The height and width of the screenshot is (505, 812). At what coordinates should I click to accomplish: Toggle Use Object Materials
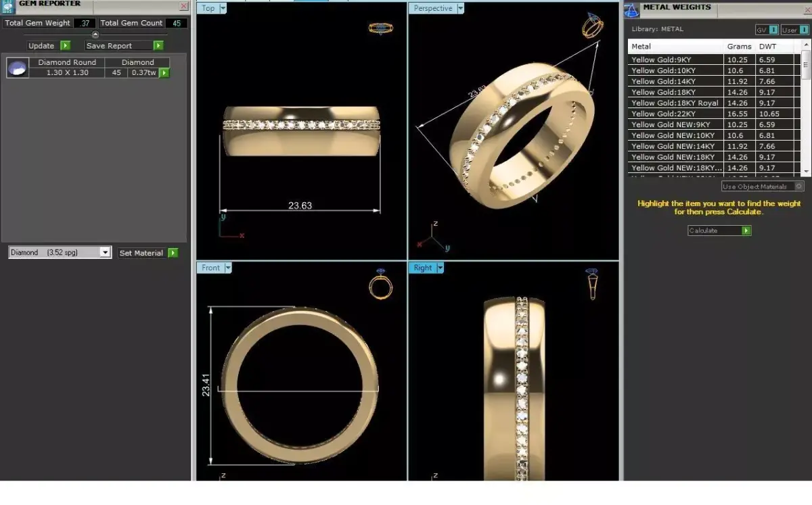point(761,186)
